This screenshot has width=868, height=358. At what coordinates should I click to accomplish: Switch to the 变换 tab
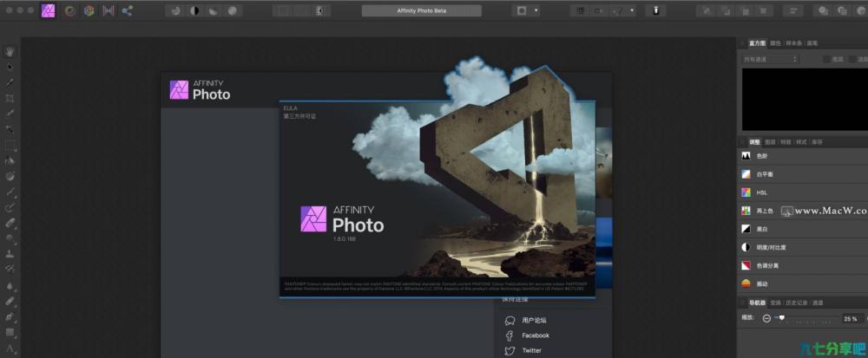[775, 303]
